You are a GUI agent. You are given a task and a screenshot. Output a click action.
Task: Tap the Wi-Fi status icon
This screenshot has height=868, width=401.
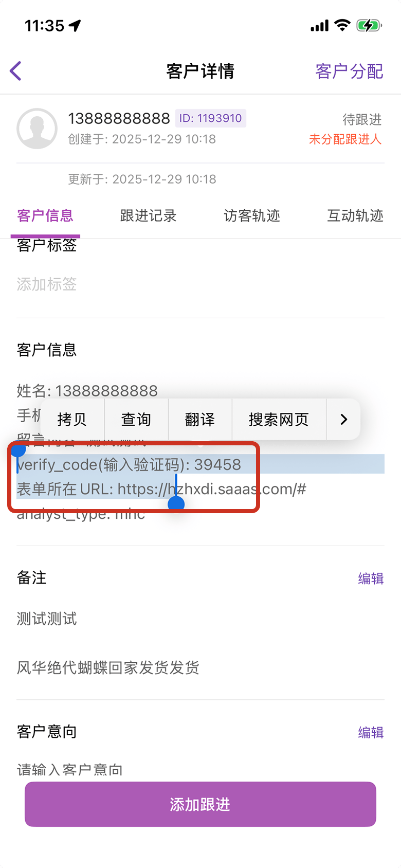pos(342,25)
